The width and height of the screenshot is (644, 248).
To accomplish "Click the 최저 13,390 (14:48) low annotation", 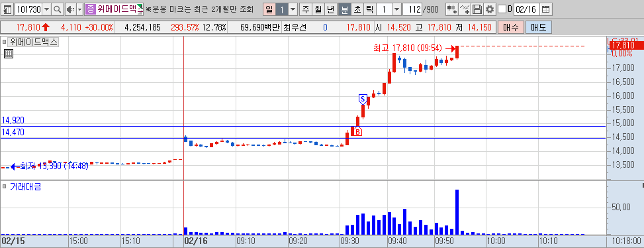I will click(54, 166).
